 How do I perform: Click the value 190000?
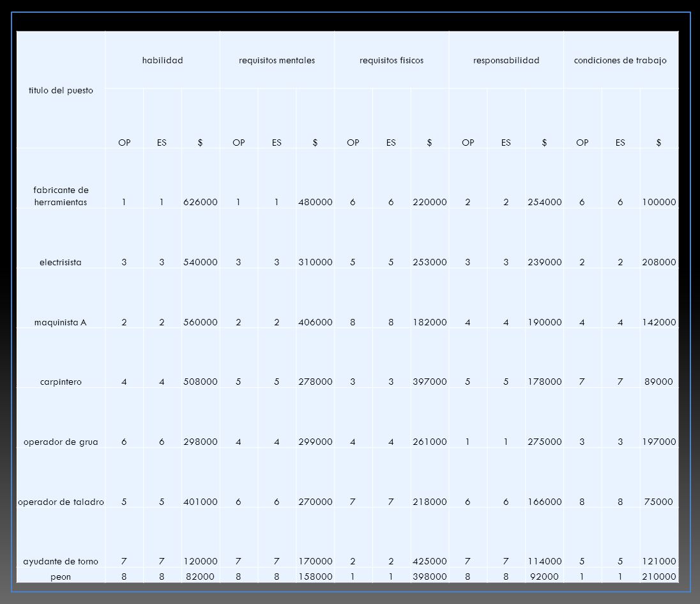(x=545, y=322)
